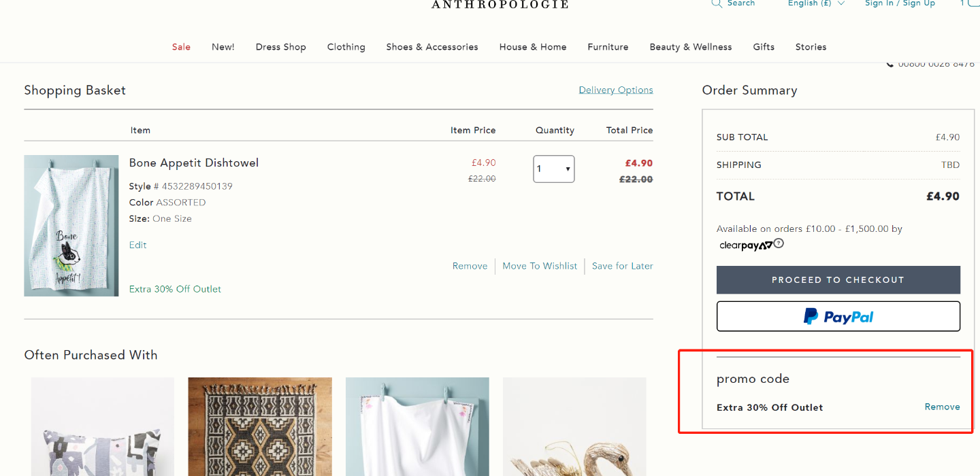Click Sign In / Sign Up
This screenshot has height=476, width=980.
pos(900,3)
